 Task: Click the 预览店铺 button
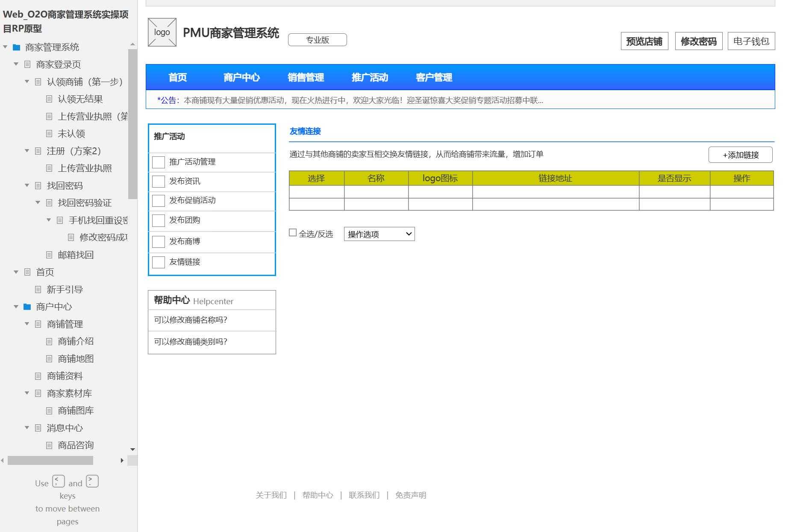pyautogui.click(x=644, y=41)
